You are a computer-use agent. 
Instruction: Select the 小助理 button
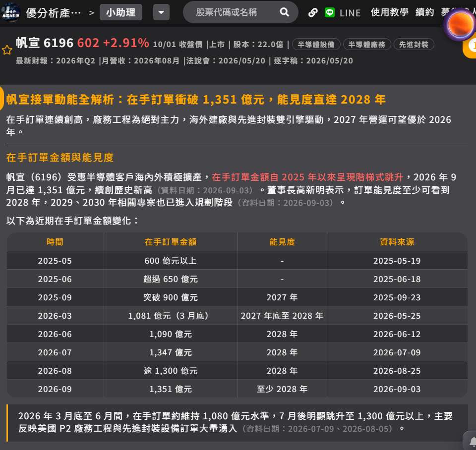tap(121, 12)
